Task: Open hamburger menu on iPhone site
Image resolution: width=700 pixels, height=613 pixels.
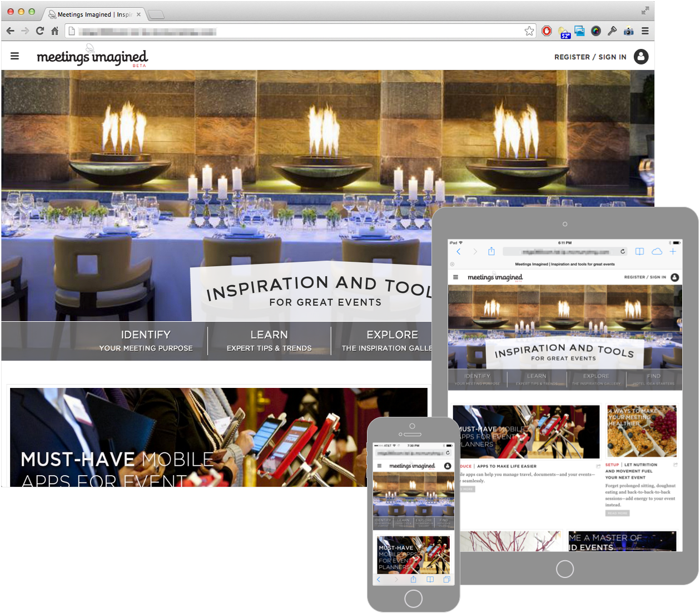Action: pos(380,466)
